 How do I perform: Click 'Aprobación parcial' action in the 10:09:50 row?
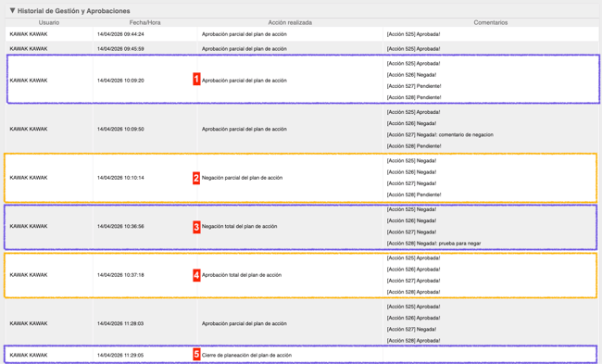click(245, 129)
